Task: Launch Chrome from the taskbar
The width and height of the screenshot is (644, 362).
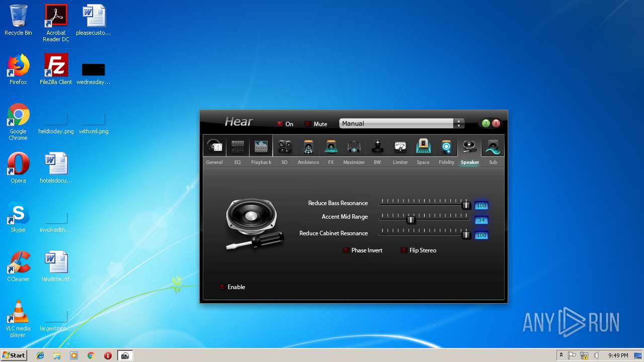Action: (91, 355)
